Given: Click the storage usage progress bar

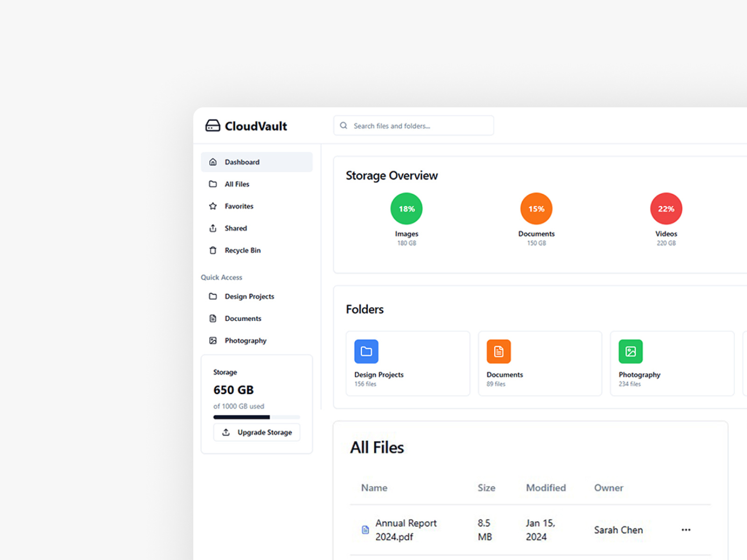Looking at the screenshot, I should click(256, 417).
